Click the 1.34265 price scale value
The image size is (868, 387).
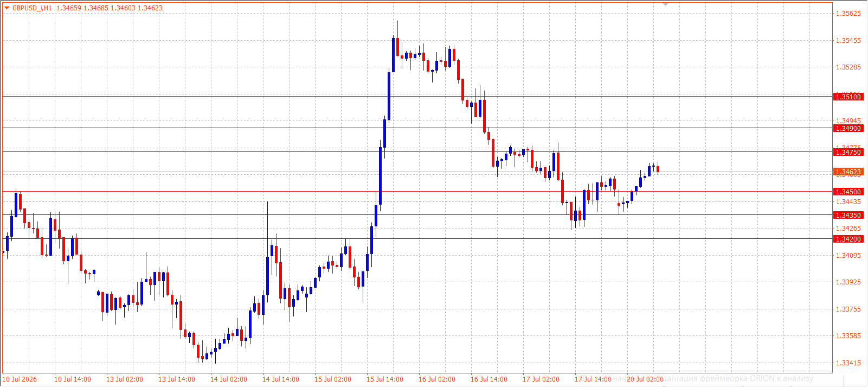pyautogui.click(x=848, y=229)
